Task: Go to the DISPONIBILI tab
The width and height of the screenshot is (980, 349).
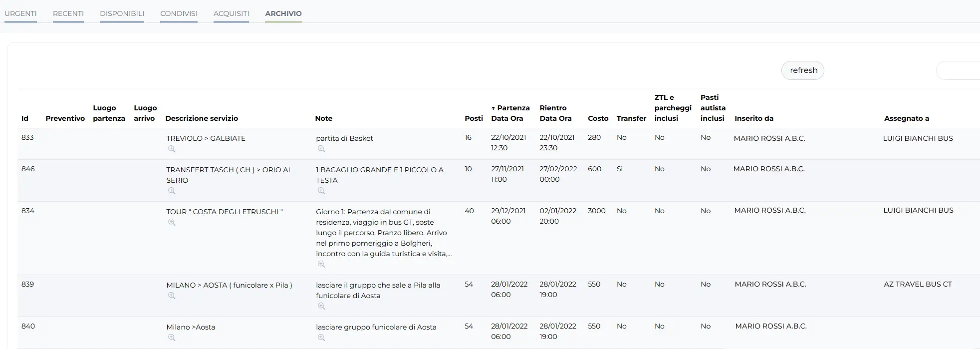Action: tap(122, 13)
